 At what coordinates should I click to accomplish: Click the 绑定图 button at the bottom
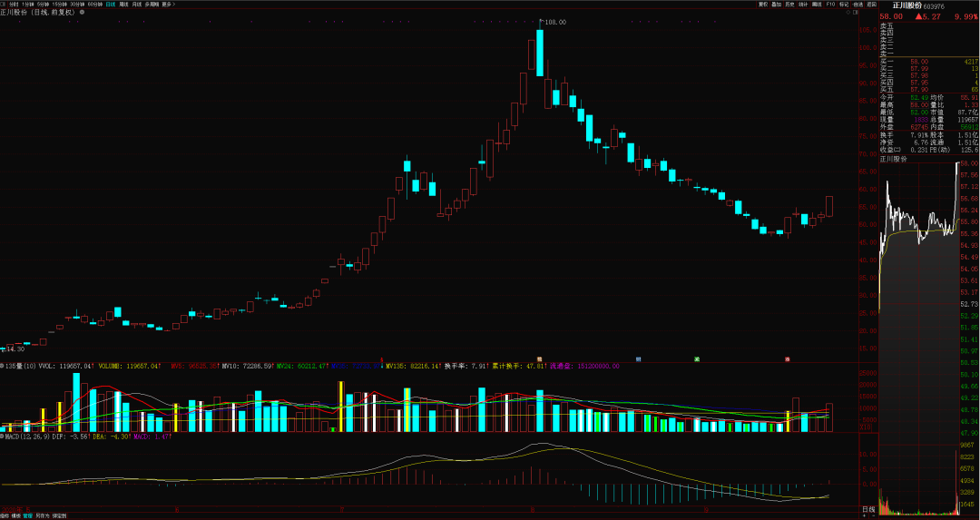pos(59,515)
